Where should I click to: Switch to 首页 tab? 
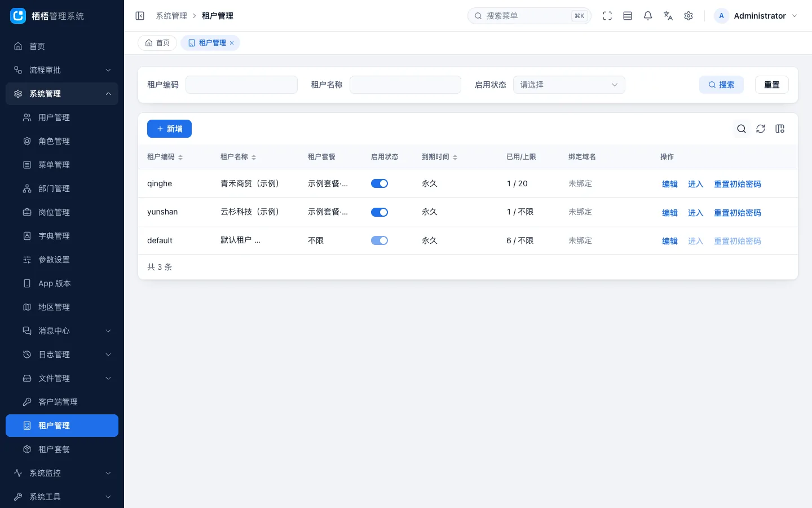(x=157, y=43)
